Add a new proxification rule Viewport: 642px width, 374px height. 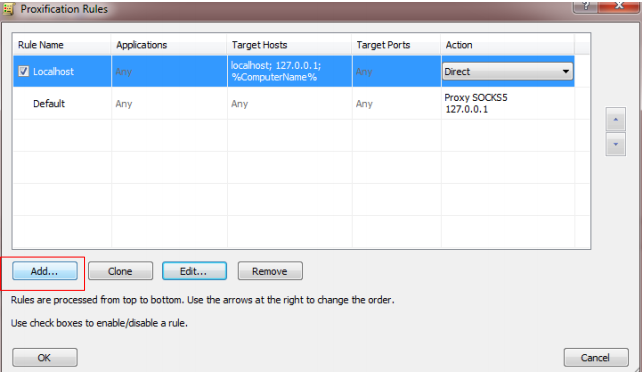(45, 271)
